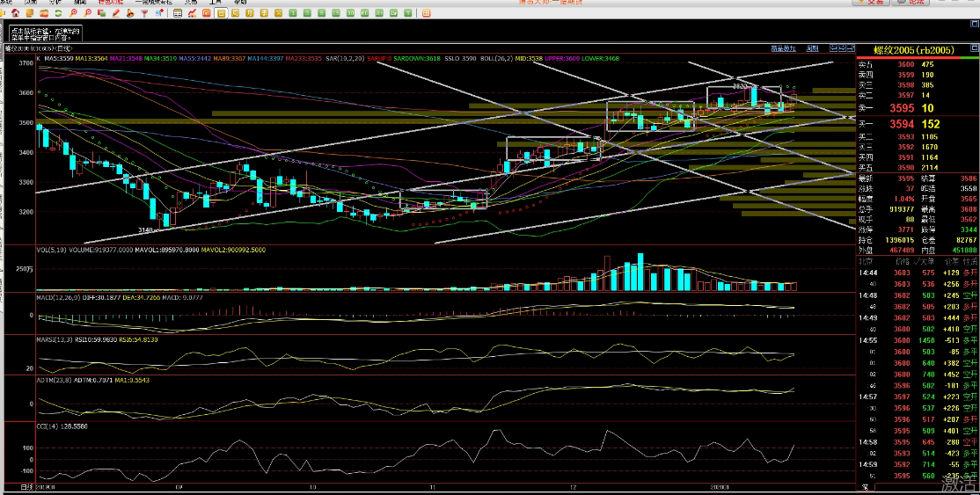The width and height of the screenshot is (980, 495).
Task: Click the 商品叠加 overlay link
Action: 784,48
